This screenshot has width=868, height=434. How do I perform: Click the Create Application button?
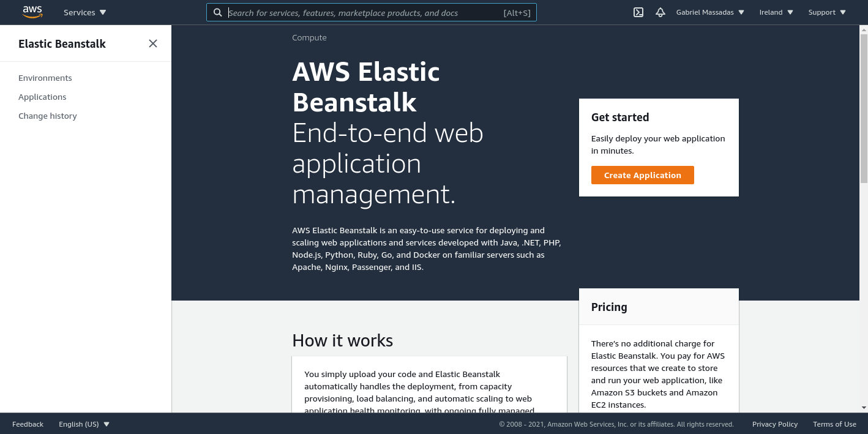(642, 175)
